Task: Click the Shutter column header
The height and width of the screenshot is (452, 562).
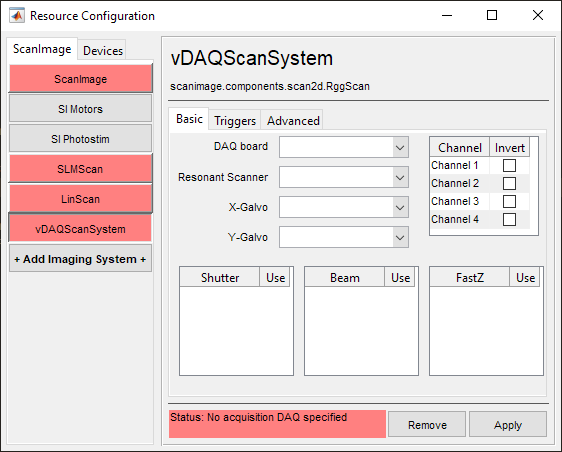Action: tap(220, 278)
